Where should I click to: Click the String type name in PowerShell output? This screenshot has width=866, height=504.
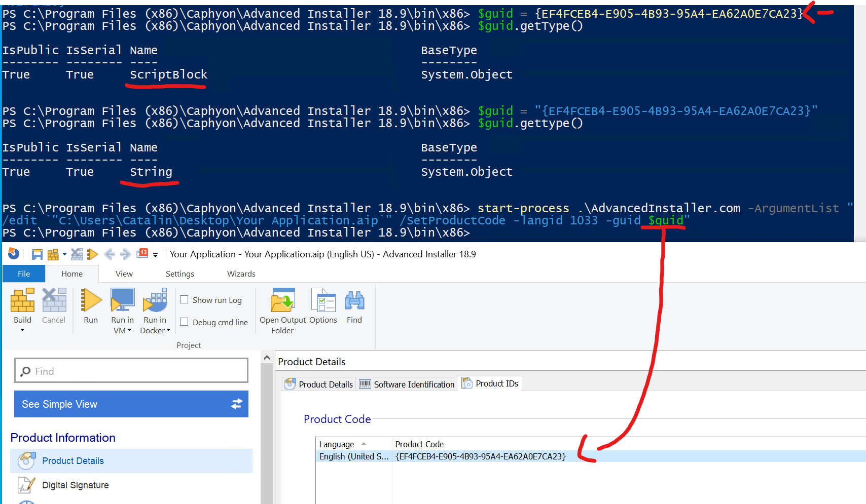[151, 172]
